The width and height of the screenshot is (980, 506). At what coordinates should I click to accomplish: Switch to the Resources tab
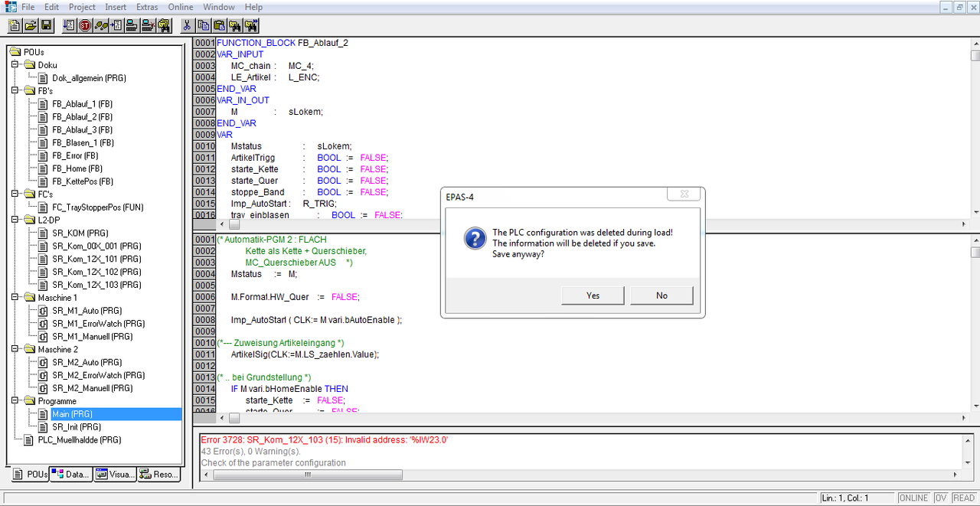pos(158,475)
